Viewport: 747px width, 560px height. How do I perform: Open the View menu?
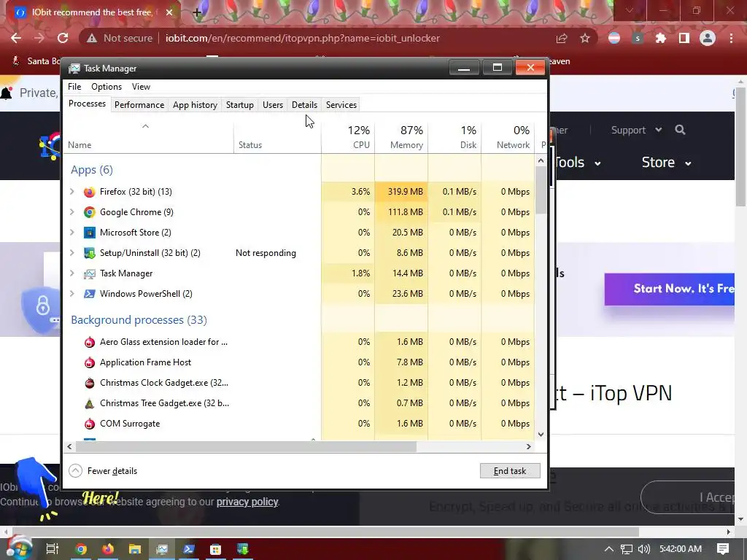pyautogui.click(x=141, y=87)
